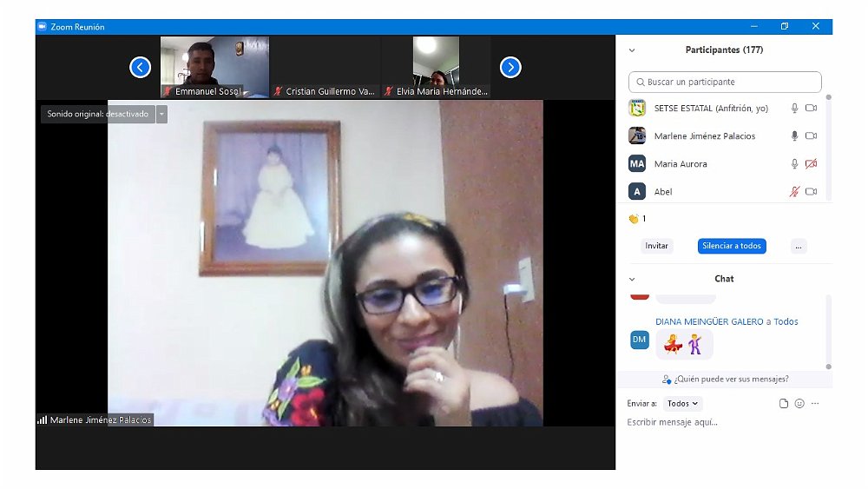Open the 'Todos' recipient dropdown
The image size is (868, 489).
click(683, 404)
